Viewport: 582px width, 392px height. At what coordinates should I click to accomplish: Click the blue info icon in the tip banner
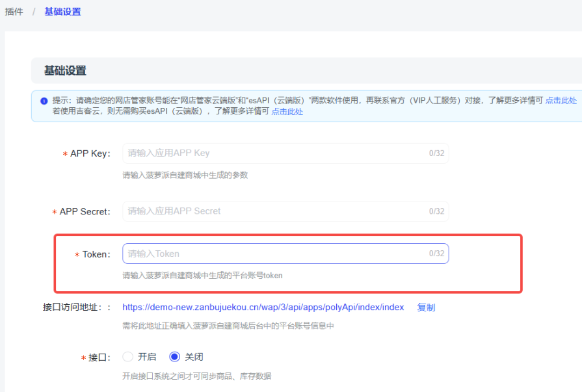44,101
